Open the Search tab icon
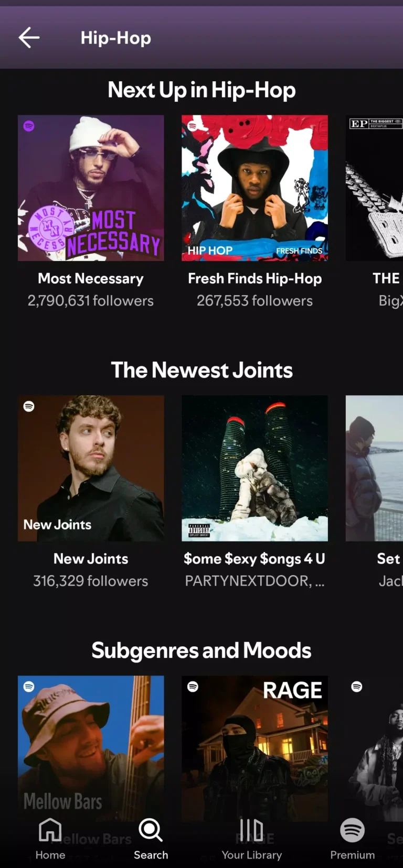The height and width of the screenshot is (868, 403). coord(150,831)
